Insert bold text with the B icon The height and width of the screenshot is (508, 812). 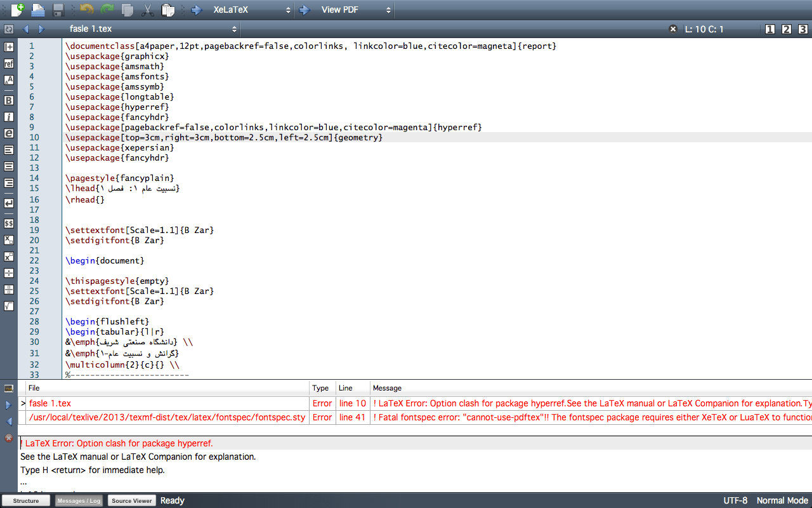coord(8,100)
